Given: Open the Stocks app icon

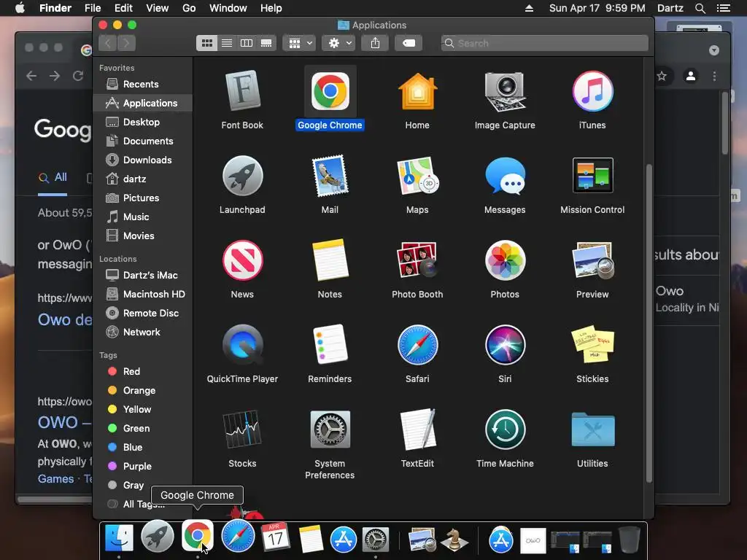Looking at the screenshot, I should 242,429.
